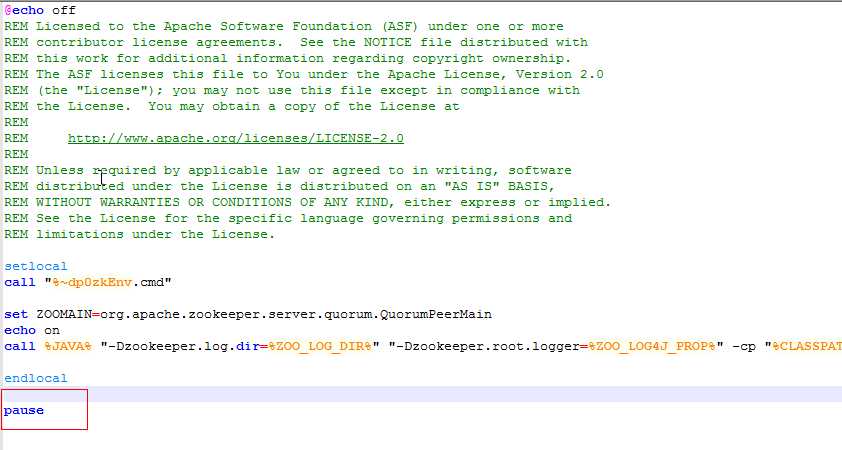This screenshot has height=450, width=842.
Task: Click '-Dzookeeper.log.dir' argument text
Action: tap(184, 346)
